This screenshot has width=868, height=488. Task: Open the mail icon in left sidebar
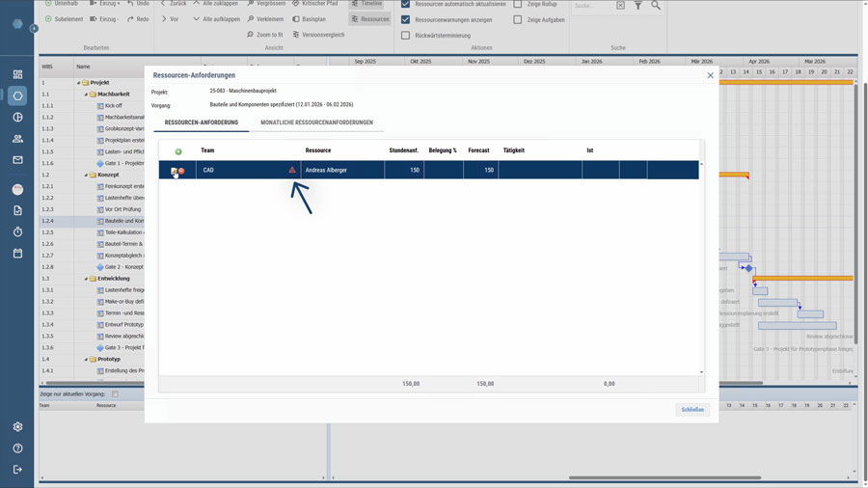tap(17, 160)
